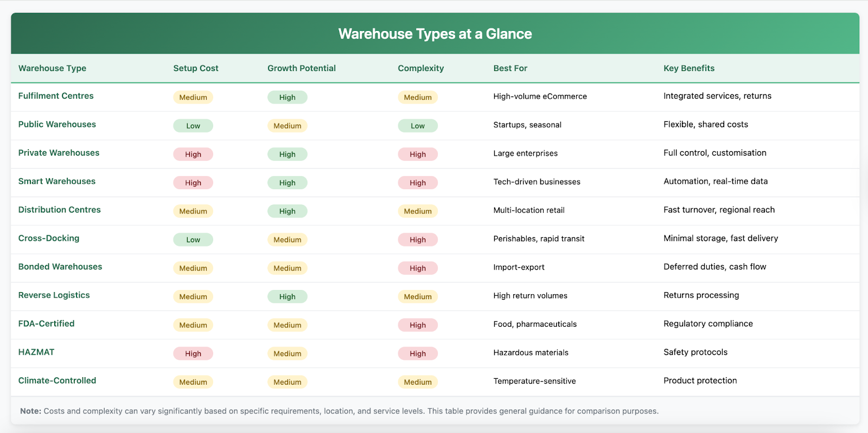This screenshot has height=433, width=868.
Task: Click the Key Benefits column header
Action: [689, 68]
